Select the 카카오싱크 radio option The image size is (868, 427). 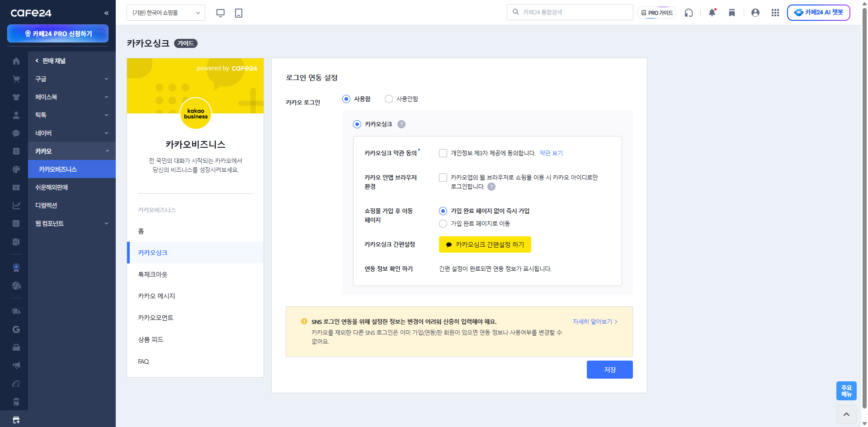pos(357,124)
